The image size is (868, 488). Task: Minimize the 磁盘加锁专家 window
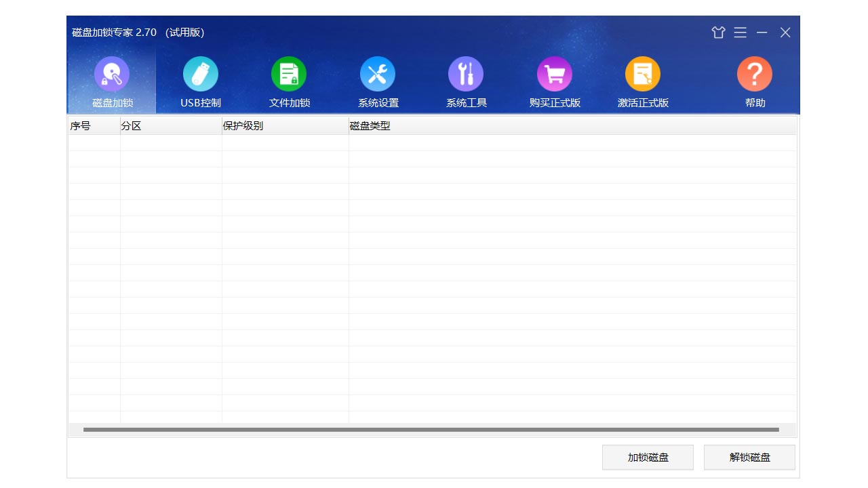pyautogui.click(x=762, y=33)
